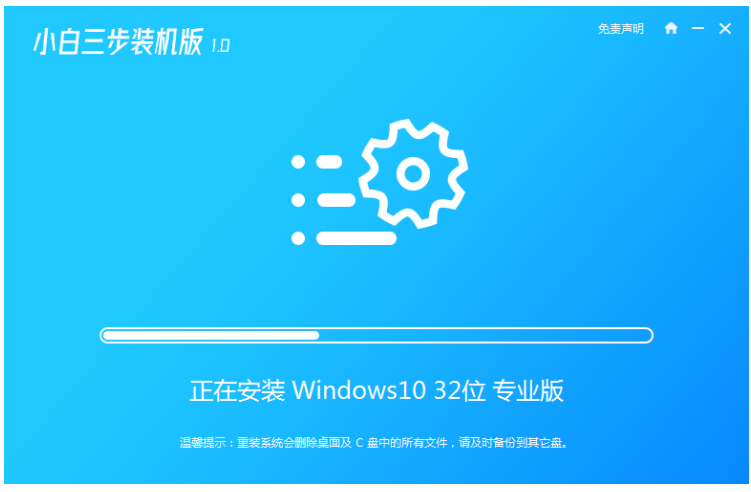This screenshot has height=492, width=751.
Task: Click the bottom list bullet dot
Action: 298,238
